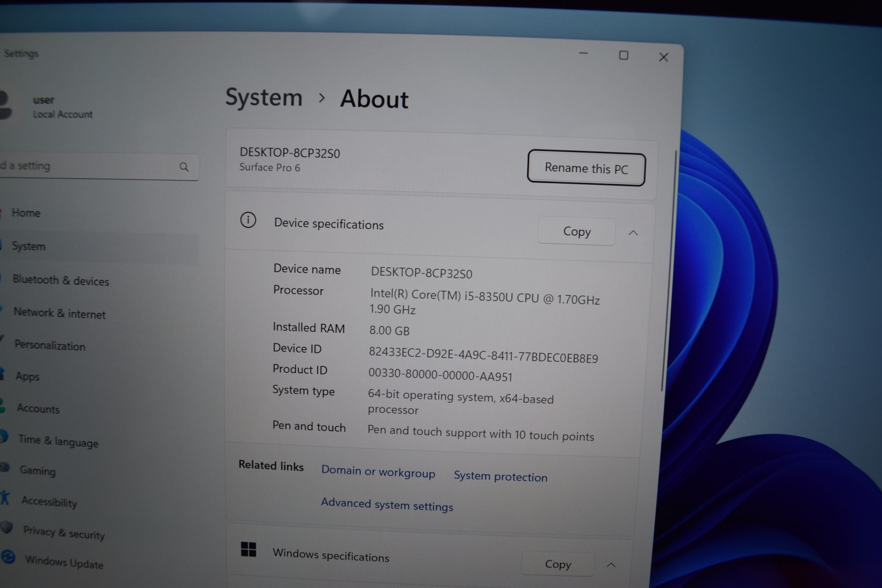
Task: Click the Product ID value 00330-80000-00000-AA951
Action: 440,375
